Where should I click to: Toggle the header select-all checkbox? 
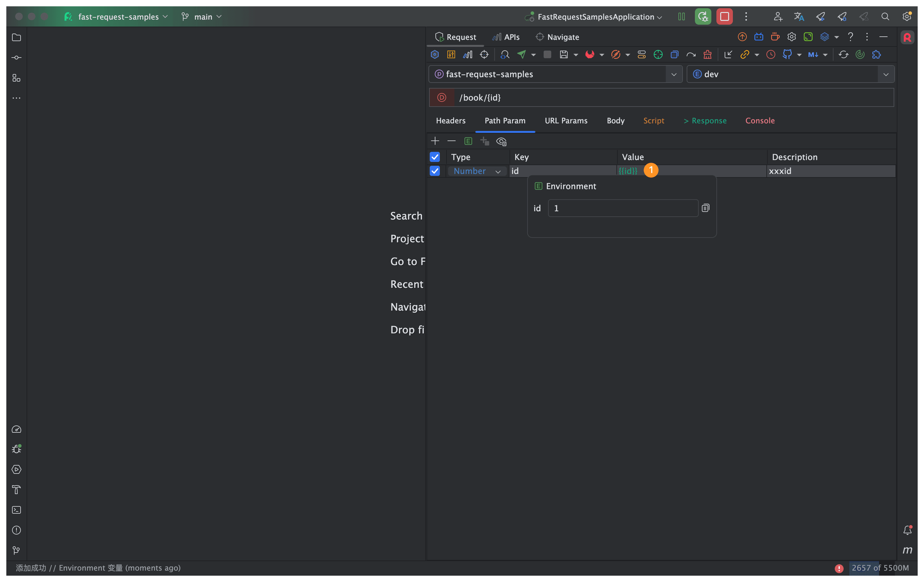point(435,157)
